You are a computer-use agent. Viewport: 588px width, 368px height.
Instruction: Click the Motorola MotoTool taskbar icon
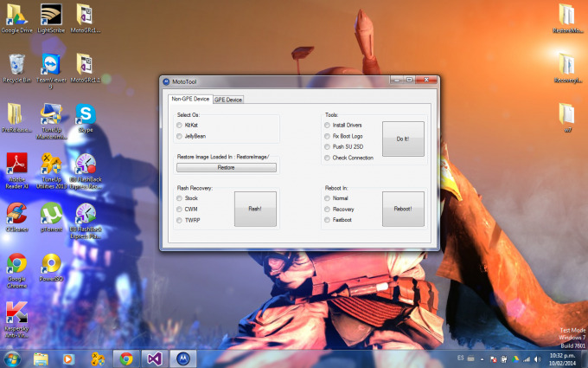[182, 358]
